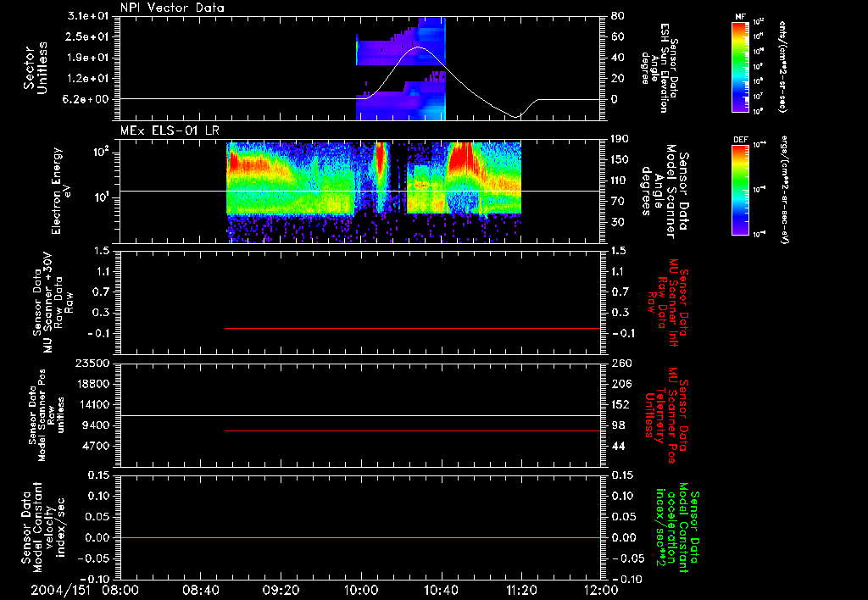This screenshot has height=600, width=868.
Task: Click the DEF color scale bar
Action: [x=741, y=190]
